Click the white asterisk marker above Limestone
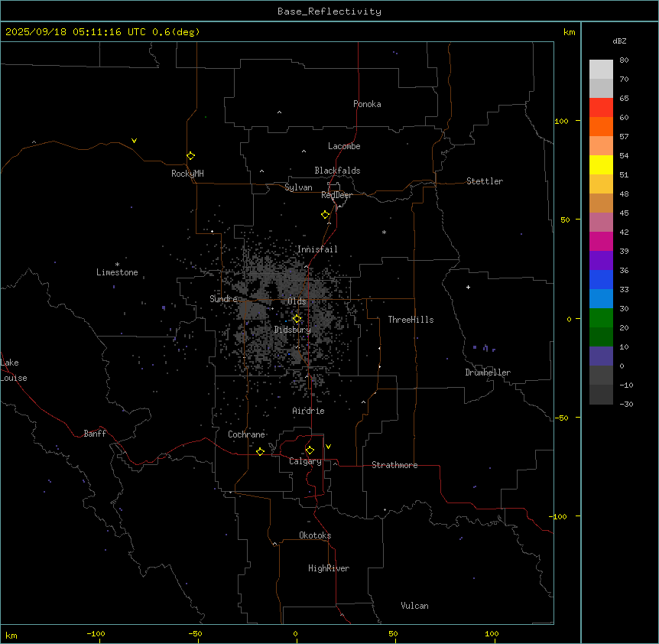 coord(118,264)
